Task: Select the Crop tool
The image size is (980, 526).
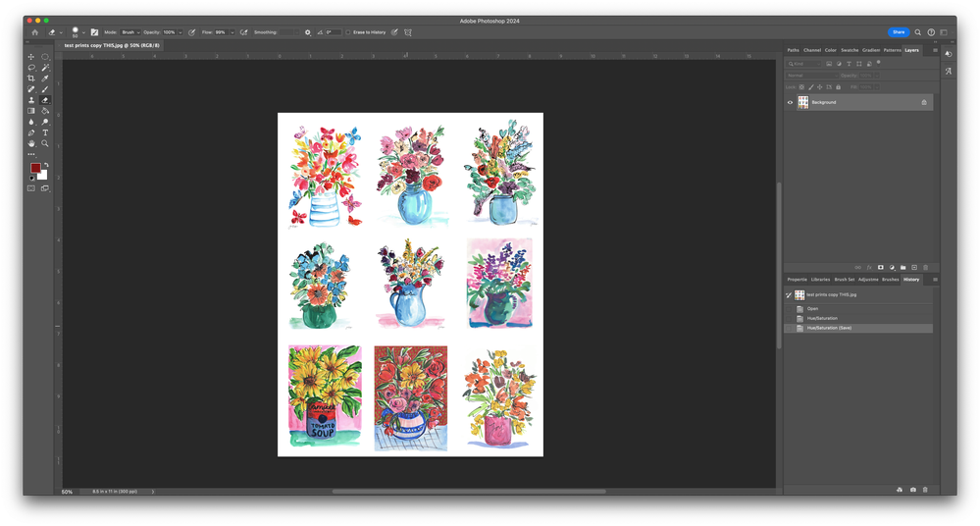Action: [x=31, y=79]
